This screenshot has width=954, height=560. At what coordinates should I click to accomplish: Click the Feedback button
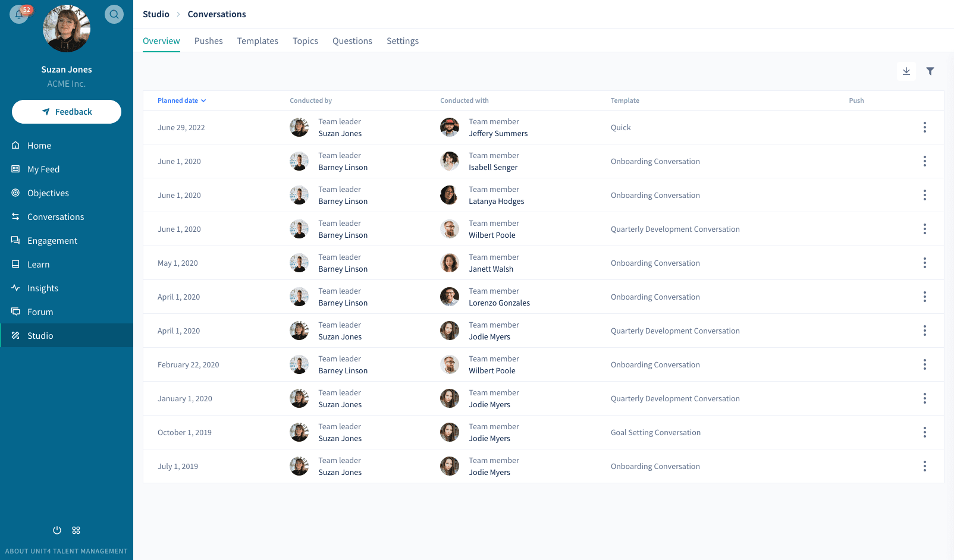[x=66, y=111]
